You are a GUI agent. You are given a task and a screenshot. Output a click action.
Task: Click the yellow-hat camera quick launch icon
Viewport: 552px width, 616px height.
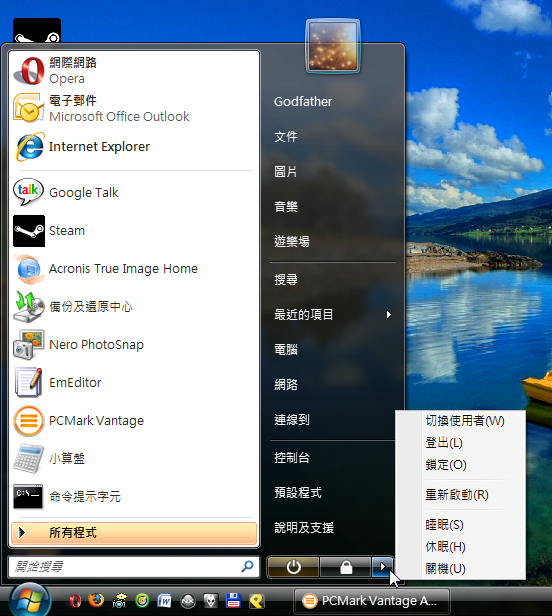(x=119, y=600)
